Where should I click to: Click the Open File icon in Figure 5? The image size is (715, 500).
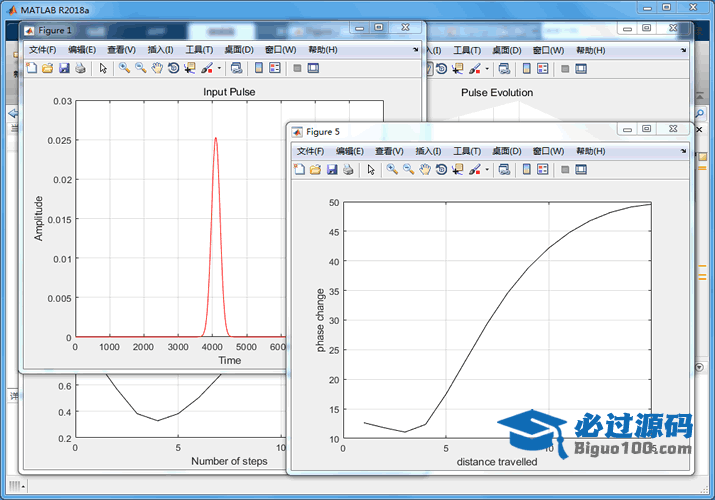(315, 170)
